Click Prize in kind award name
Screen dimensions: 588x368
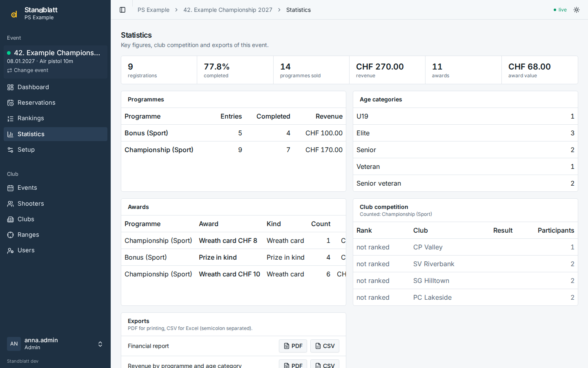(218, 257)
